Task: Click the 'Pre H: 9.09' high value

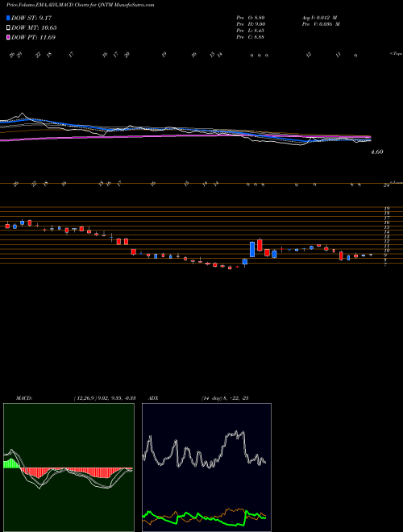Action: click(251, 24)
